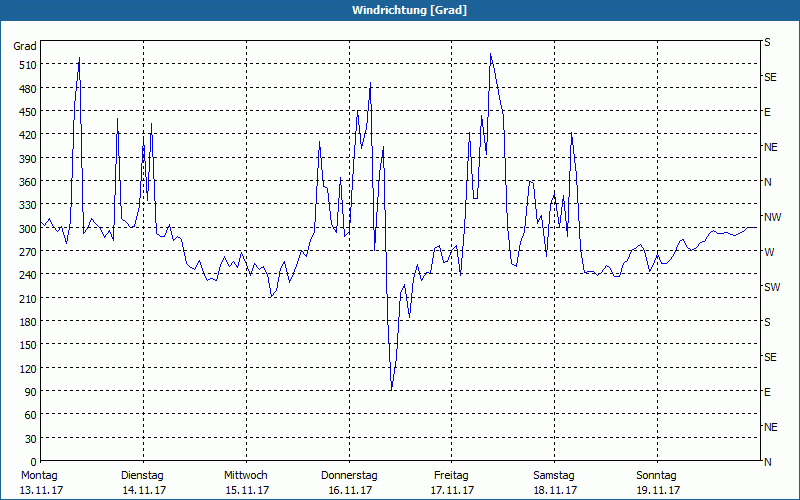Screen dimensions: 800x500
Task: Click the Donnerstag day label
Action: coord(349,476)
